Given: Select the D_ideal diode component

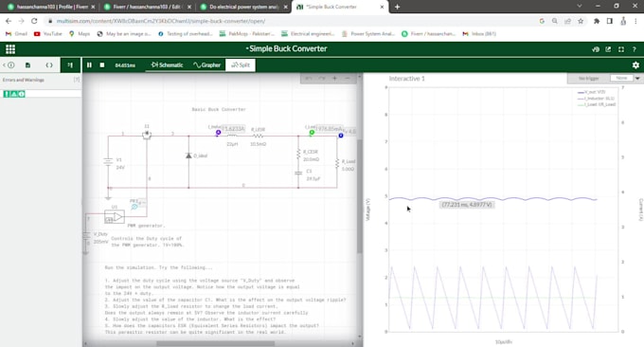Looking at the screenshot, I should (x=188, y=155).
